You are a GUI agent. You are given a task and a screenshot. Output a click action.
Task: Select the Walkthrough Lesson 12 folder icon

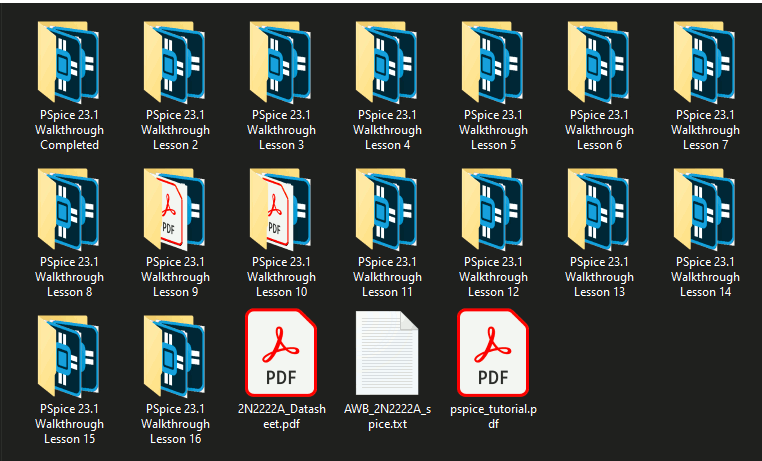click(x=492, y=209)
